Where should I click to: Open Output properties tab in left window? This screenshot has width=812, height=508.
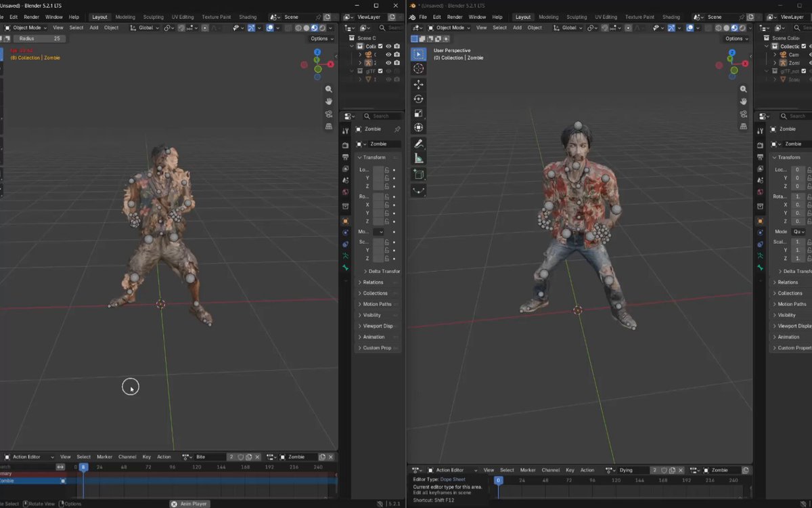pyautogui.click(x=345, y=157)
